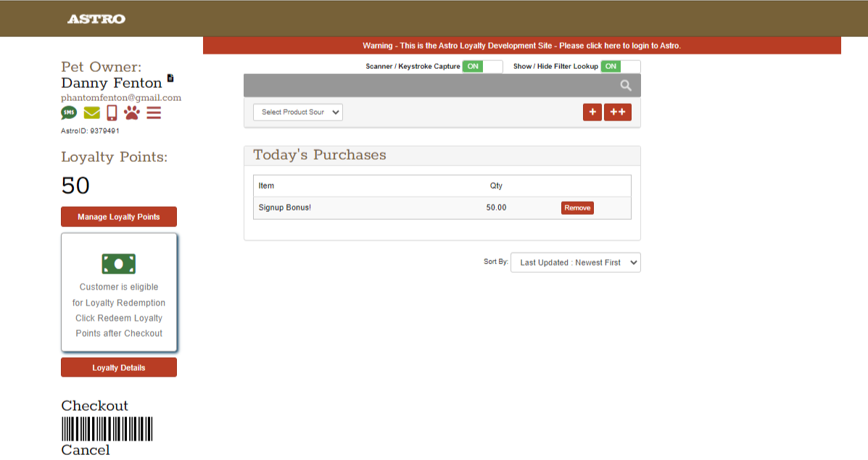868x460 pixels.
Task: Click the Checkout barcode image
Action: (x=107, y=429)
